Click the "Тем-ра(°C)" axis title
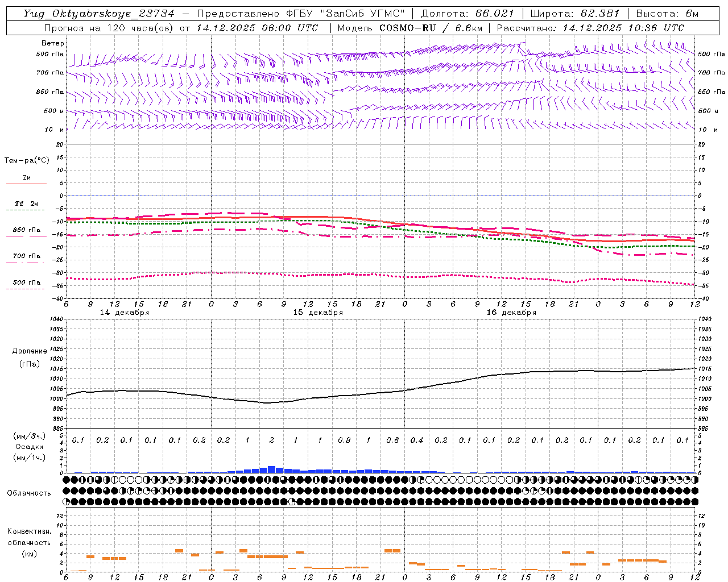Viewport: 728px width, 582px height. pos(27,161)
